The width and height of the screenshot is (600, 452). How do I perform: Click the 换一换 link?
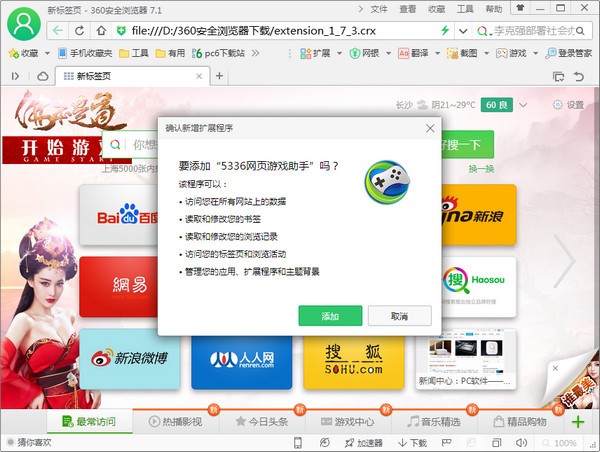pyautogui.click(x=481, y=169)
